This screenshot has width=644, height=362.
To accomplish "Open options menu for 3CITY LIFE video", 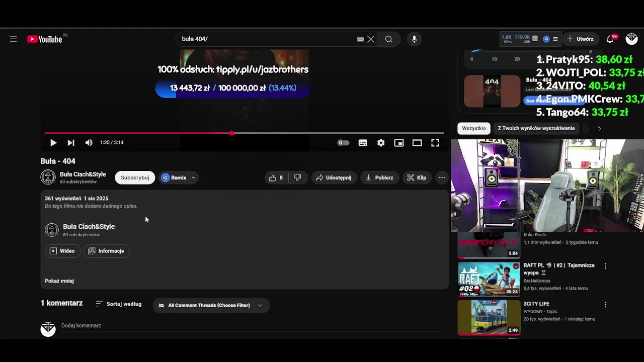I will (x=605, y=305).
